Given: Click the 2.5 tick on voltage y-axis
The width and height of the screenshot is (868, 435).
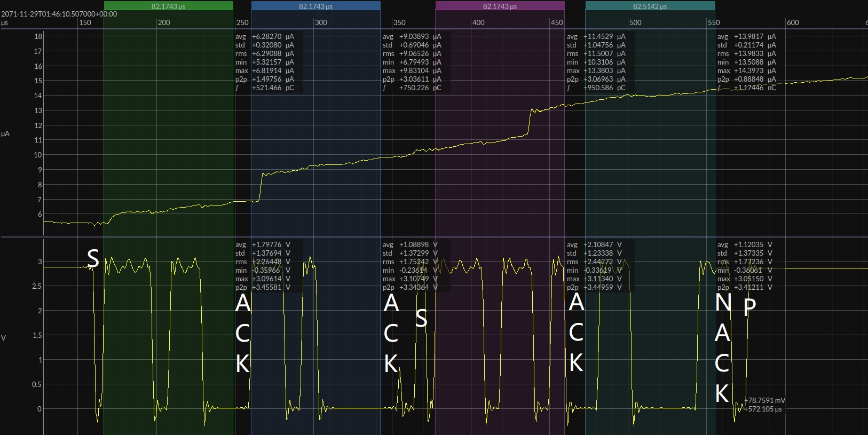Looking at the screenshot, I should (x=37, y=286).
